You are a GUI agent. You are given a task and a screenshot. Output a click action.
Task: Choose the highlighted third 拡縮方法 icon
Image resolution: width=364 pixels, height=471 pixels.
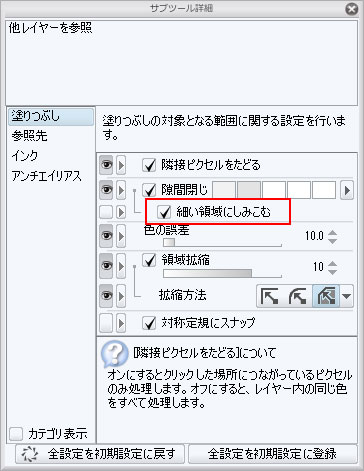[326, 296]
